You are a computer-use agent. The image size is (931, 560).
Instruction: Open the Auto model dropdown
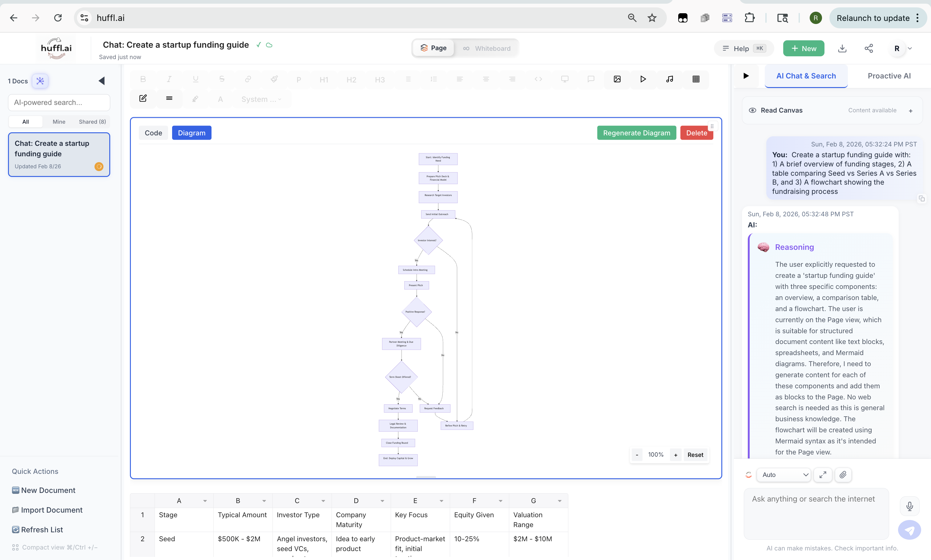[x=784, y=475]
